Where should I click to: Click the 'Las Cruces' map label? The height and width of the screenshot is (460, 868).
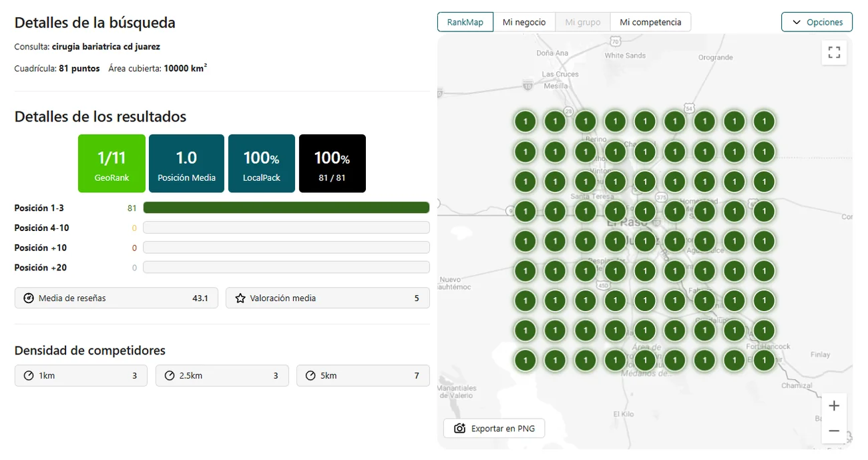tap(560, 75)
